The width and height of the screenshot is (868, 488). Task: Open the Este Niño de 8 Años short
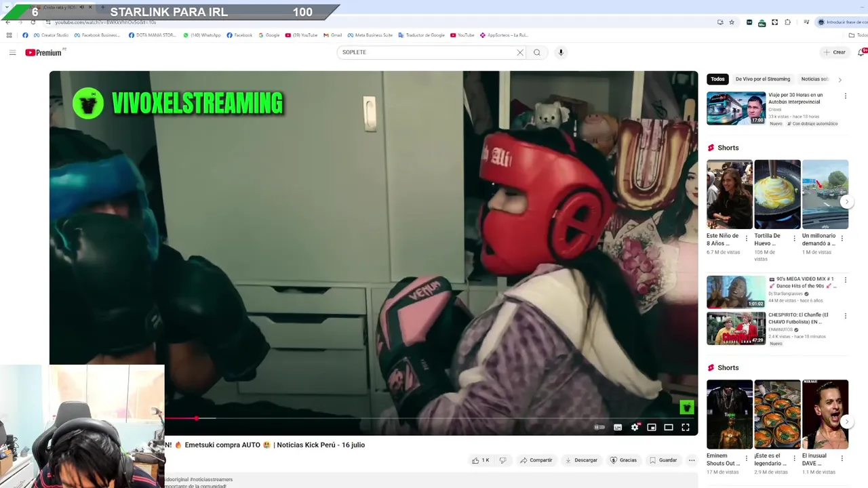729,195
